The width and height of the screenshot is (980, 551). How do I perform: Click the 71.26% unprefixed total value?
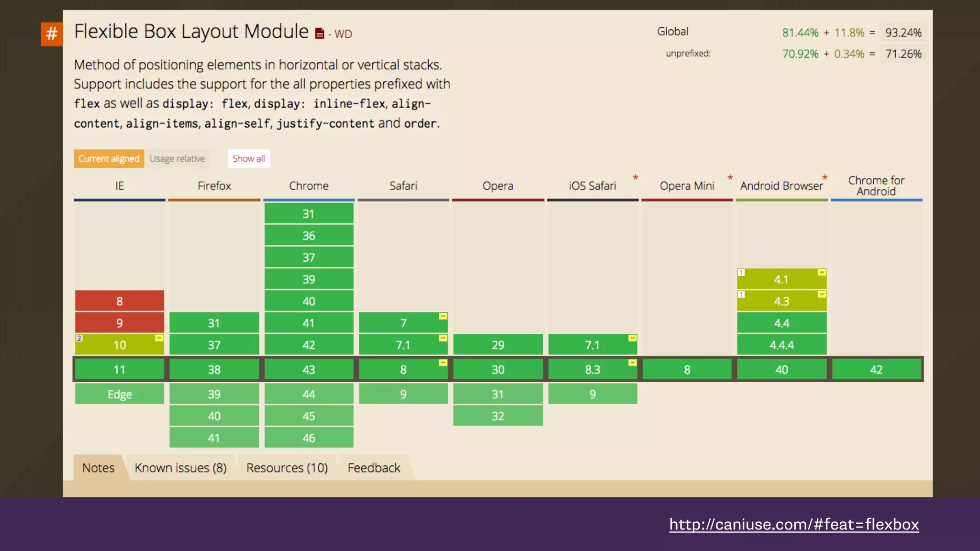pos(903,54)
